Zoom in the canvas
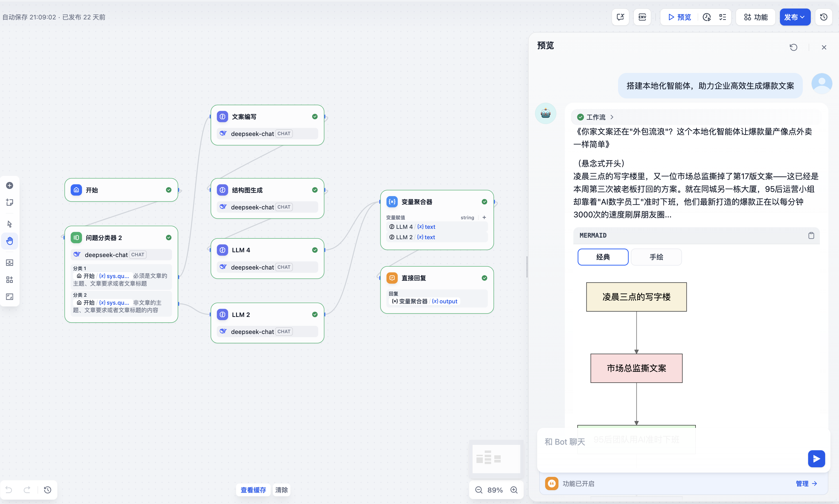Image resolution: width=839 pixels, height=504 pixels. 514,490
